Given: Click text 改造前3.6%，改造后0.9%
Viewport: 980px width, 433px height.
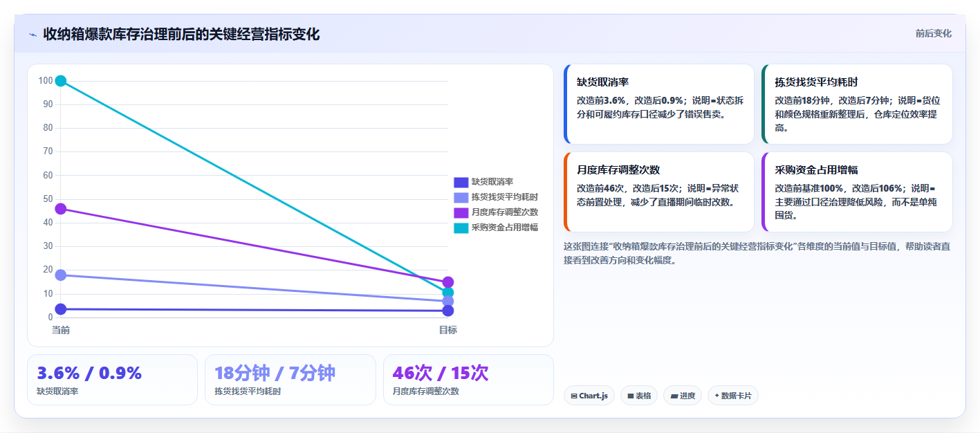Looking at the screenshot, I should pyautogui.click(x=630, y=100).
